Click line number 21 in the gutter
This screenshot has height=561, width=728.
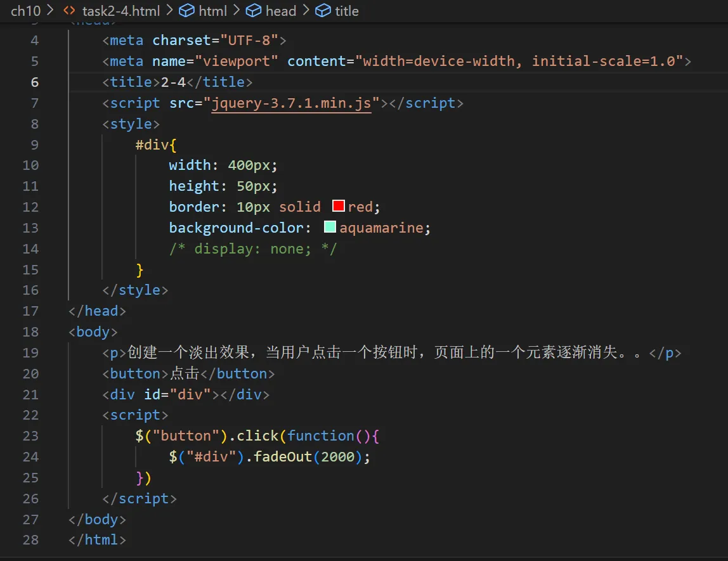(x=30, y=394)
